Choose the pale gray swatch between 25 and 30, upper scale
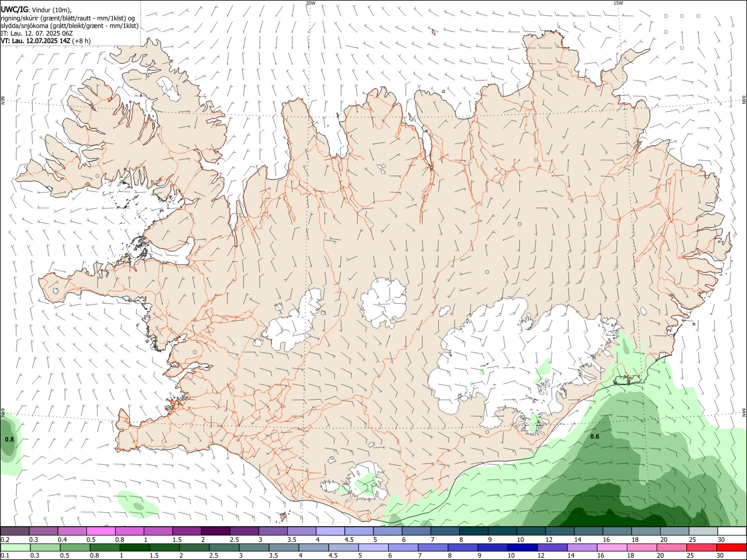The height and width of the screenshot is (560, 747). coord(703,531)
